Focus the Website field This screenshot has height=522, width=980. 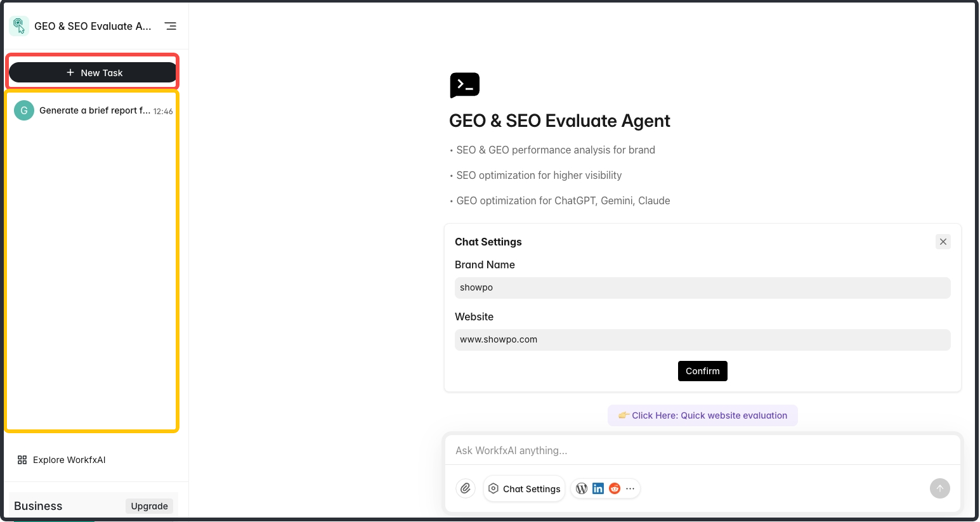[702, 339]
